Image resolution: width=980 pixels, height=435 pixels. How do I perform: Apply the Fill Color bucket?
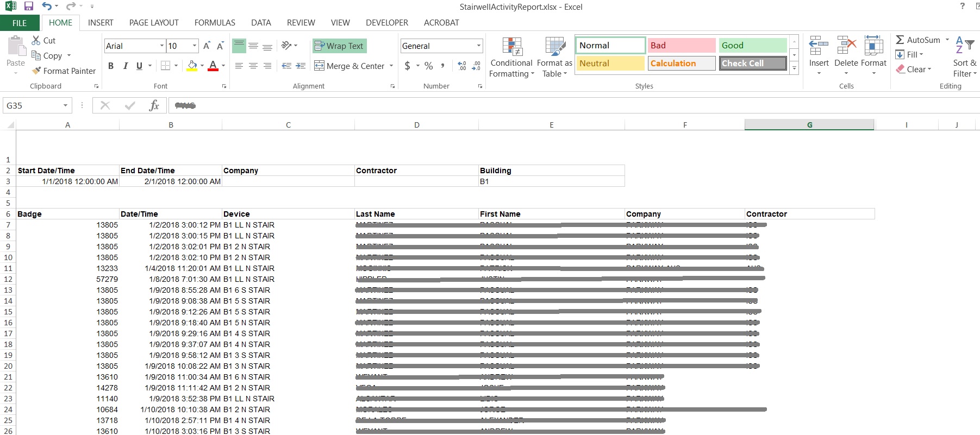pos(192,66)
